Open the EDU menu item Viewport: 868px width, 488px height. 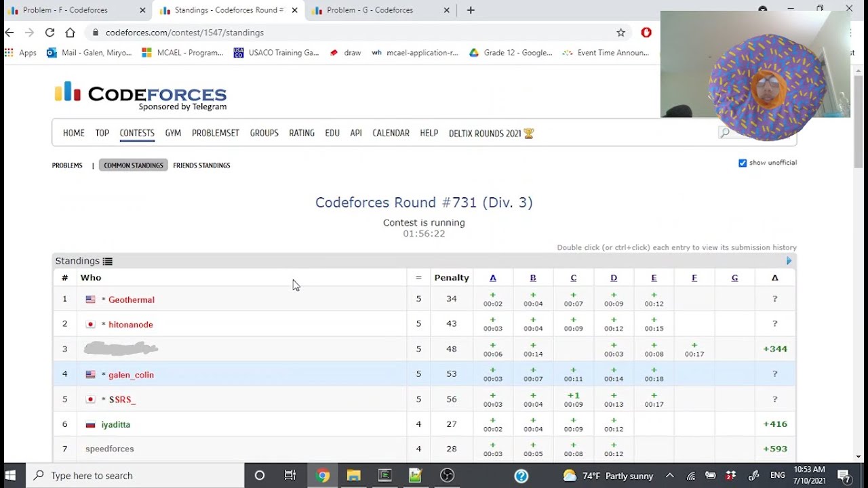tap(332, 133)
